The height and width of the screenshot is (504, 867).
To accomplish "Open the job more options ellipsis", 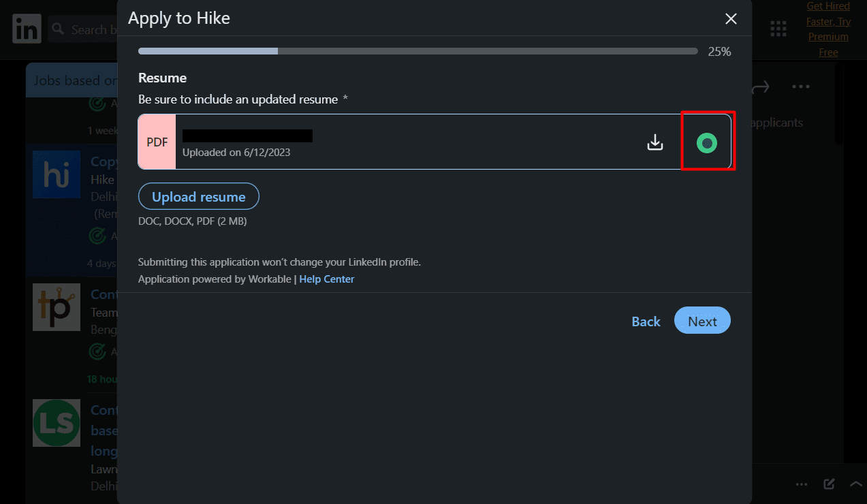I will tap(801, 86).
